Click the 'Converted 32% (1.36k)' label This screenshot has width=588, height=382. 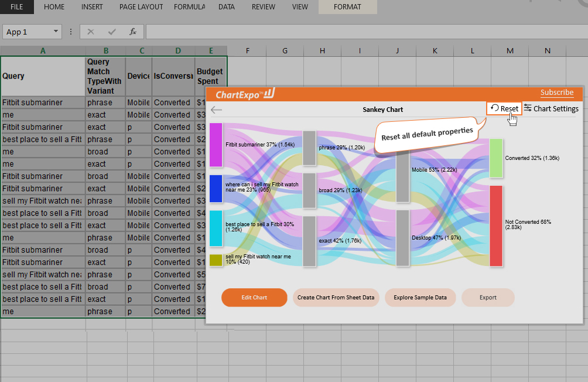[x=532, y=158]
